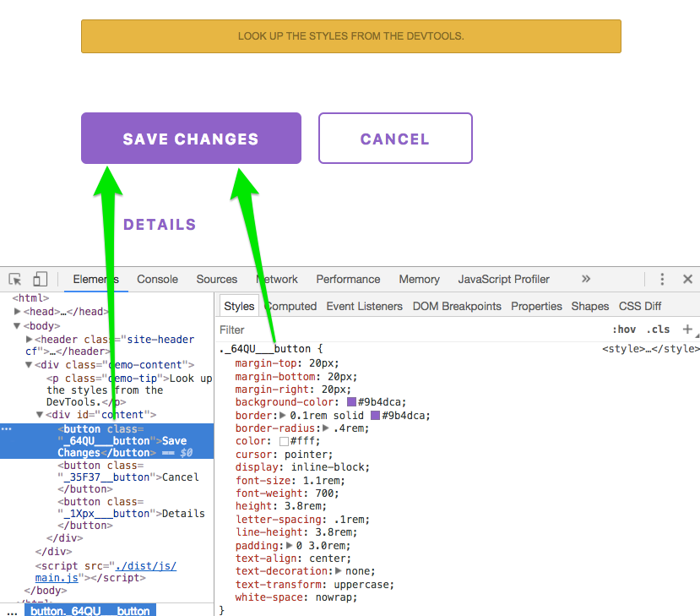Click the Save Changes button
The width and height of the screenshot is (700, 616).
click(x=191, y=138)
